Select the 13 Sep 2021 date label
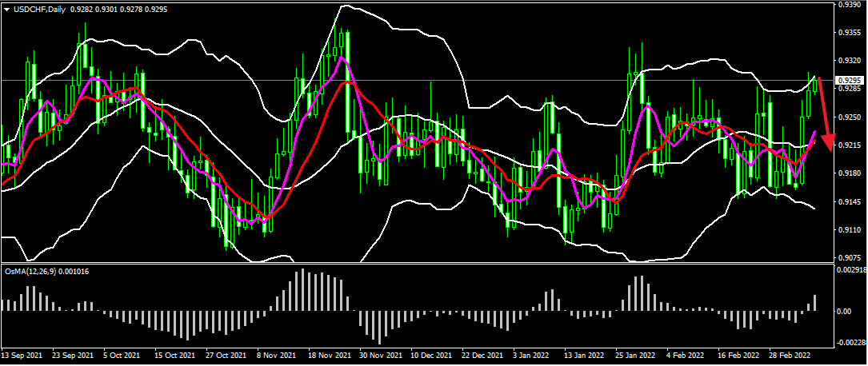Screen dimensions: 868x366 22,352
